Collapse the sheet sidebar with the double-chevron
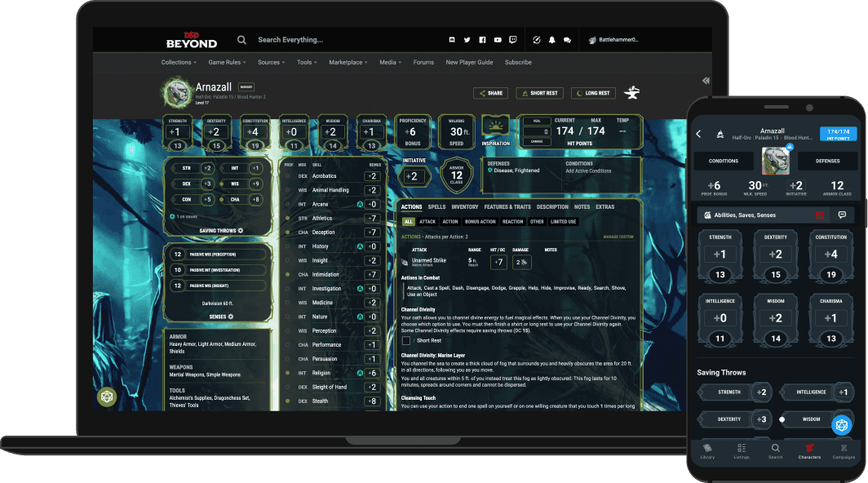This screenshot has width=868, height=483. tap(705, 80)
